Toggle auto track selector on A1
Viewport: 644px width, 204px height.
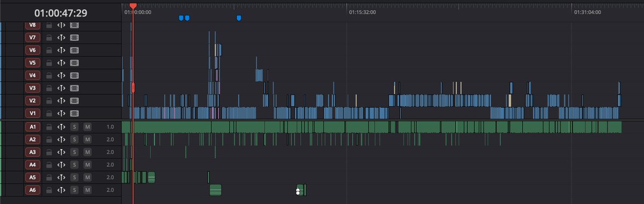coord(61,127)
